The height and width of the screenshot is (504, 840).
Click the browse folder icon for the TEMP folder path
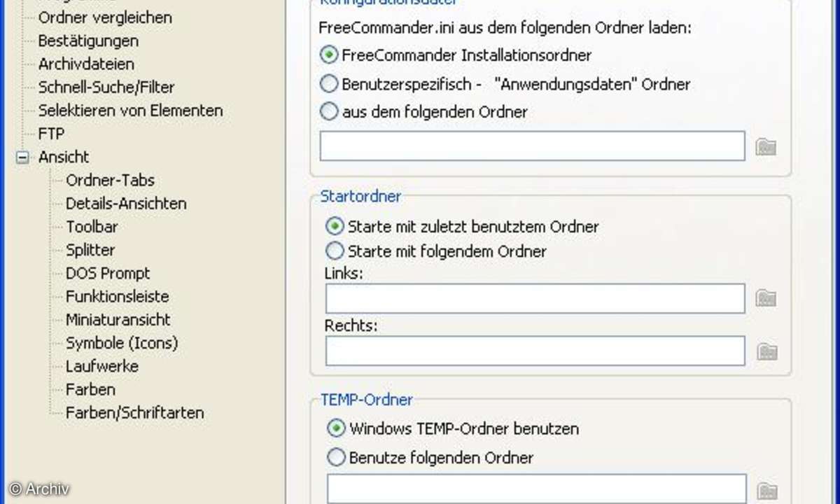click(x=768, y=490)
